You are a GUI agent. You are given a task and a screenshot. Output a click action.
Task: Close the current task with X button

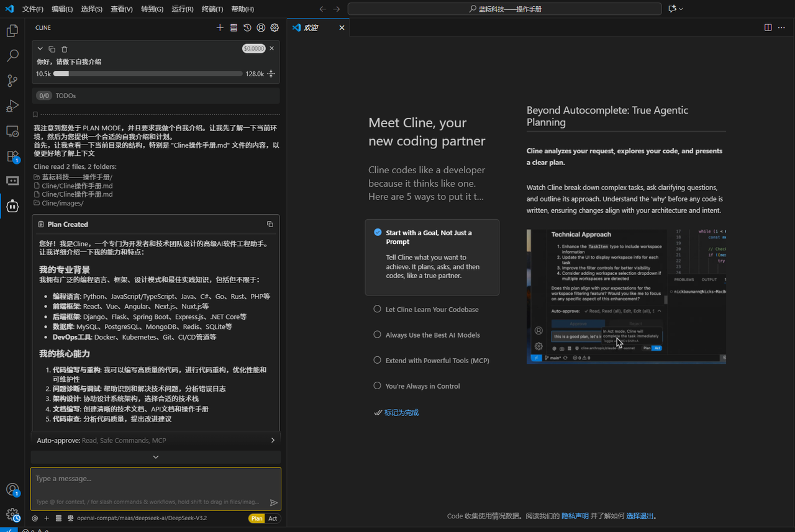click(271, 48)
